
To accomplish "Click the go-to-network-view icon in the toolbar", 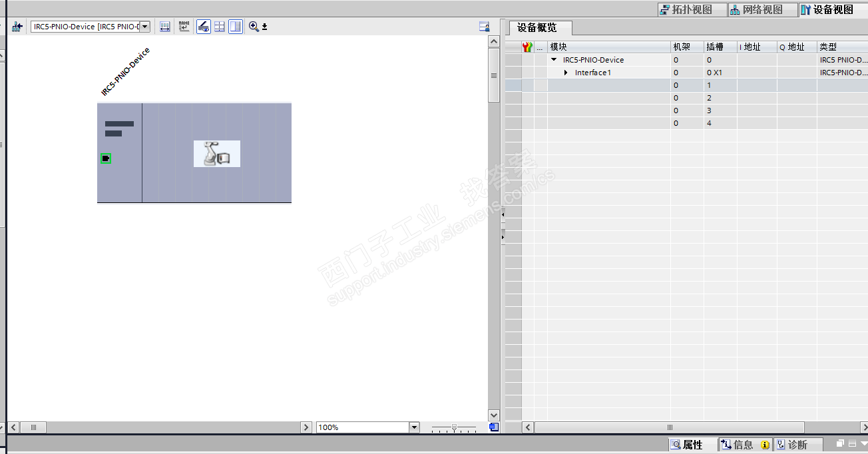I will [x=17, y=27].
